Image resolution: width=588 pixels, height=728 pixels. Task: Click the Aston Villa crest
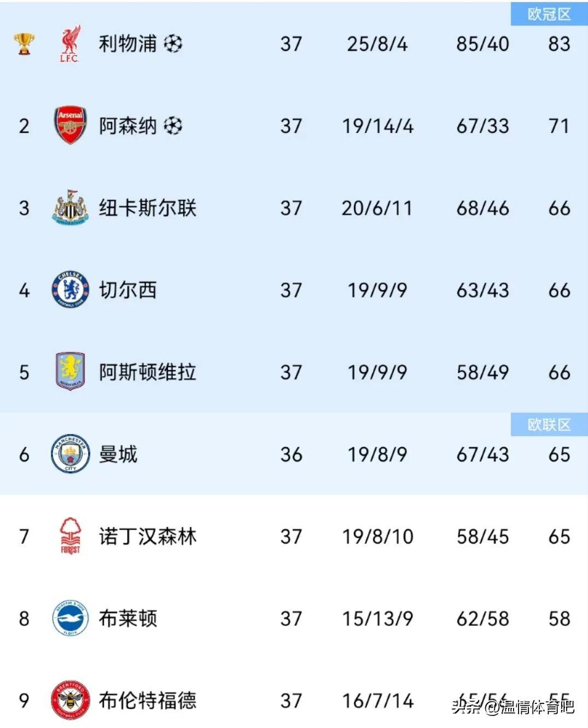70,372
